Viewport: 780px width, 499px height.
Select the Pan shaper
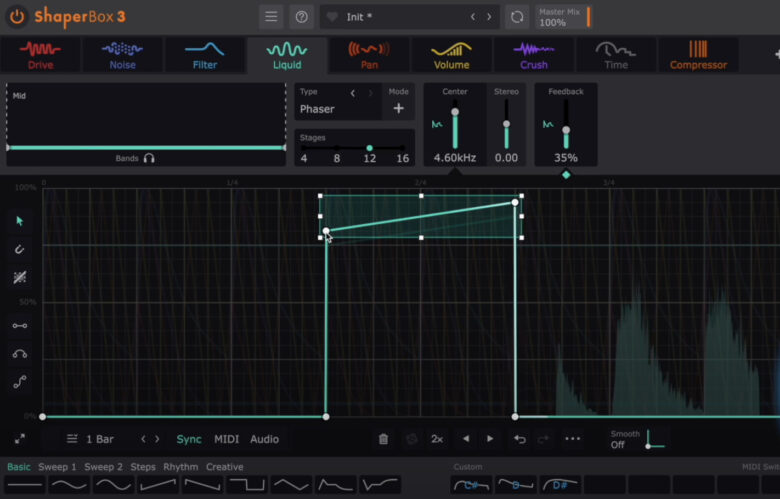(x=368, y=55)
